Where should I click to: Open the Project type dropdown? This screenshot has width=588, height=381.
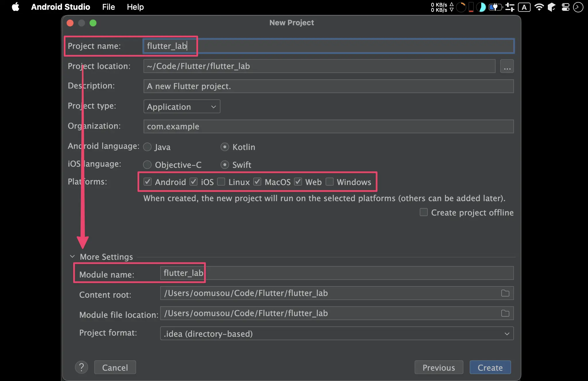(182, 107)
